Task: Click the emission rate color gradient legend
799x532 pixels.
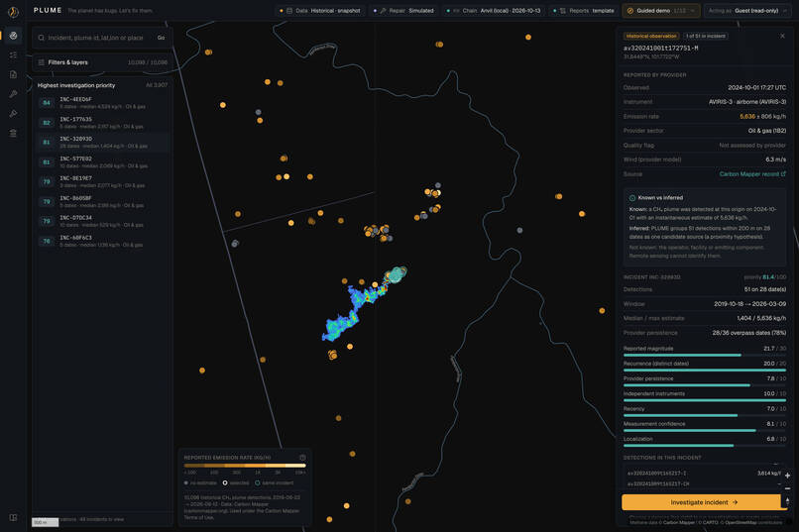Action: click(x=245, y=466)
